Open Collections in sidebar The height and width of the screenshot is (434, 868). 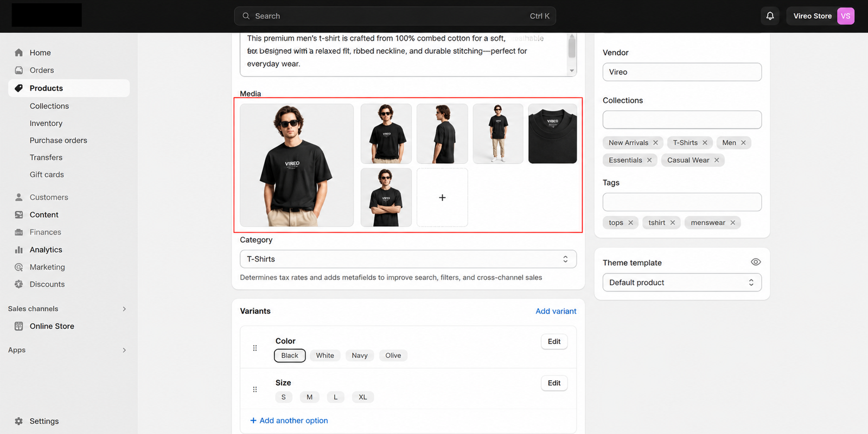point(49,106)
